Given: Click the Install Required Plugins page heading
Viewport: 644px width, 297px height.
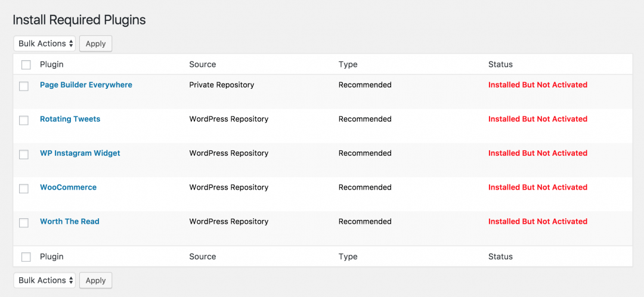Looking at the screenshot, I should (79, 20).
